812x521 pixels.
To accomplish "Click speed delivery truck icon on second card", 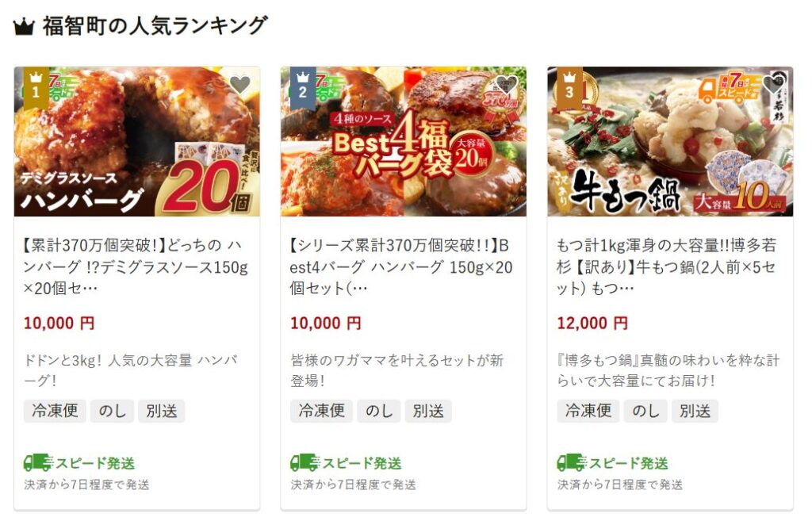I will [x=305, y=462].
